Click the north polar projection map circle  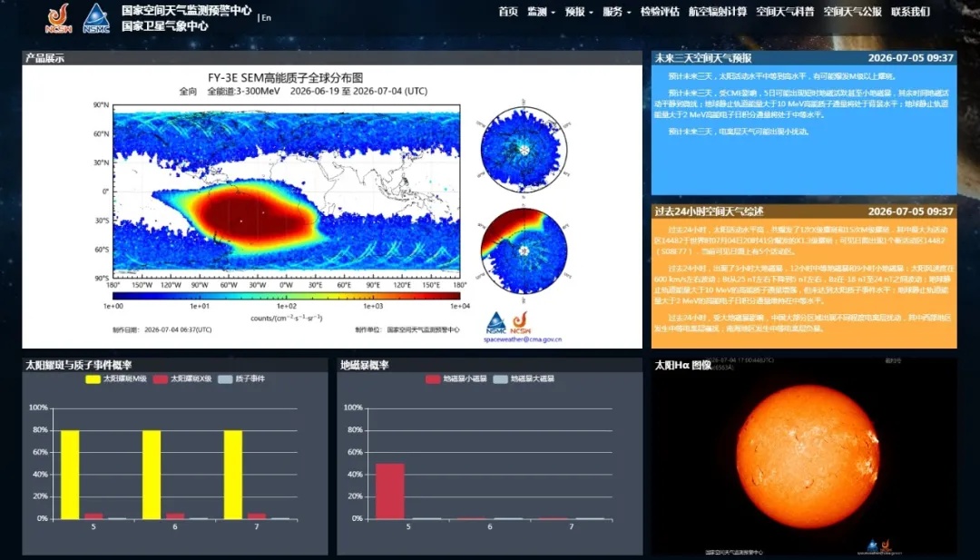524,150
